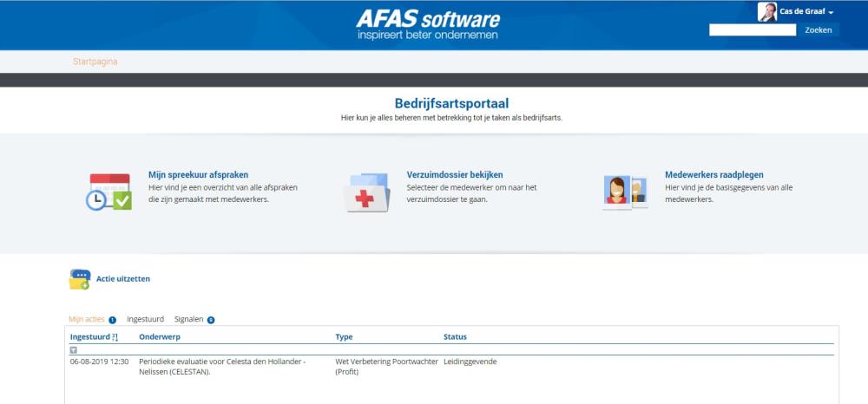Open the Verzuimdossier bekijken link
Viewport: 868px width, 404px height.
tap(455, 174)
